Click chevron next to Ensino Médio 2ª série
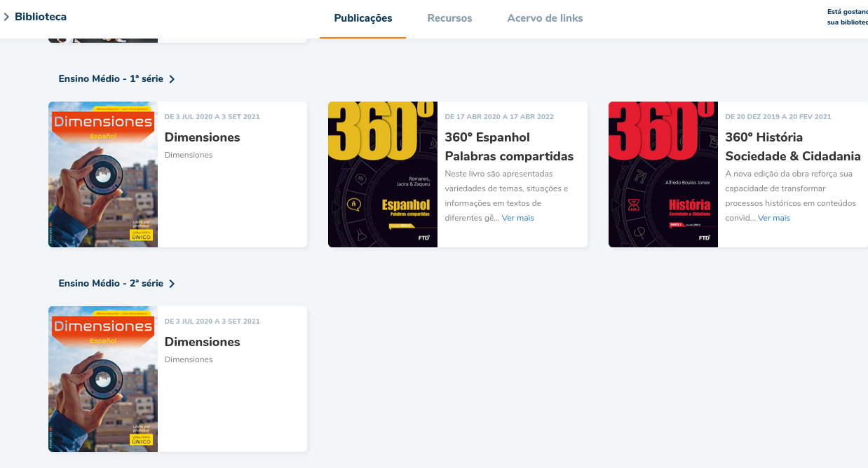Screen dimensions: 868x468 [172, 284]
